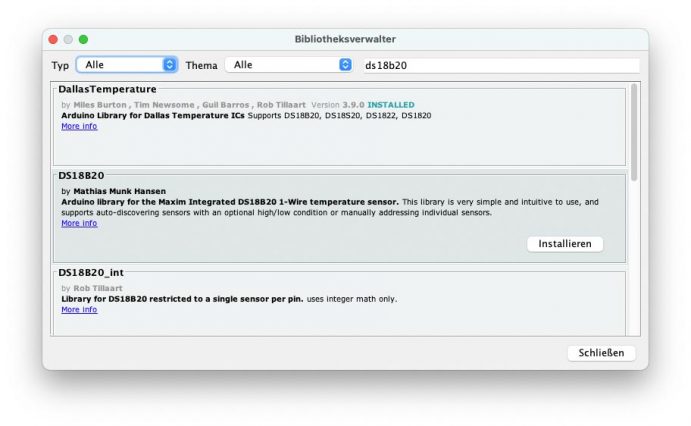The image size is (691, 426).
Task: Maximize window using green button
Action: [x=83, y=39]
